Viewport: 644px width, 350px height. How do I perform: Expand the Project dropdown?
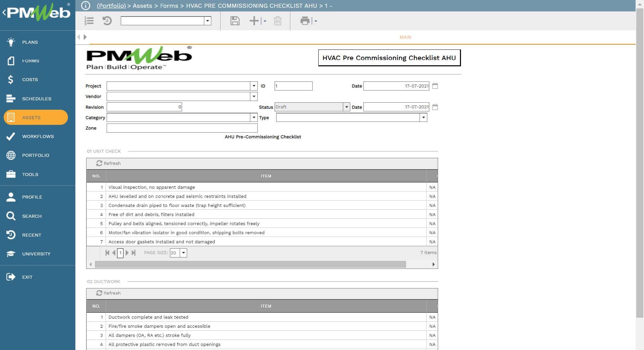tap(254, 86)
